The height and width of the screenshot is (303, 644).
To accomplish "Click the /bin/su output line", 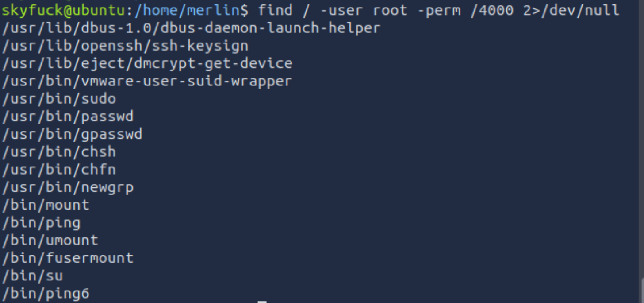I will click(32, 276).
